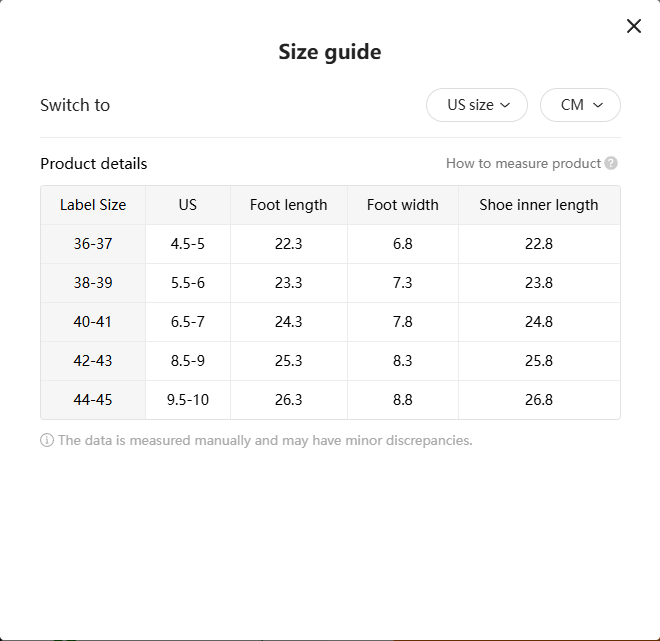Click the Size guide title
The image size is (660, 641).
[330, 52]
